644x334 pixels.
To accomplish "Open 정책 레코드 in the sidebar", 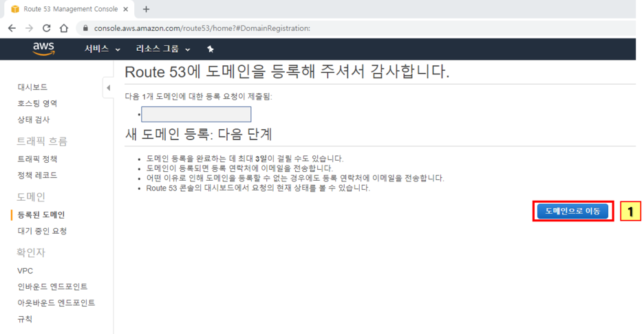I will pyautogui.click(x=37, y=176).
